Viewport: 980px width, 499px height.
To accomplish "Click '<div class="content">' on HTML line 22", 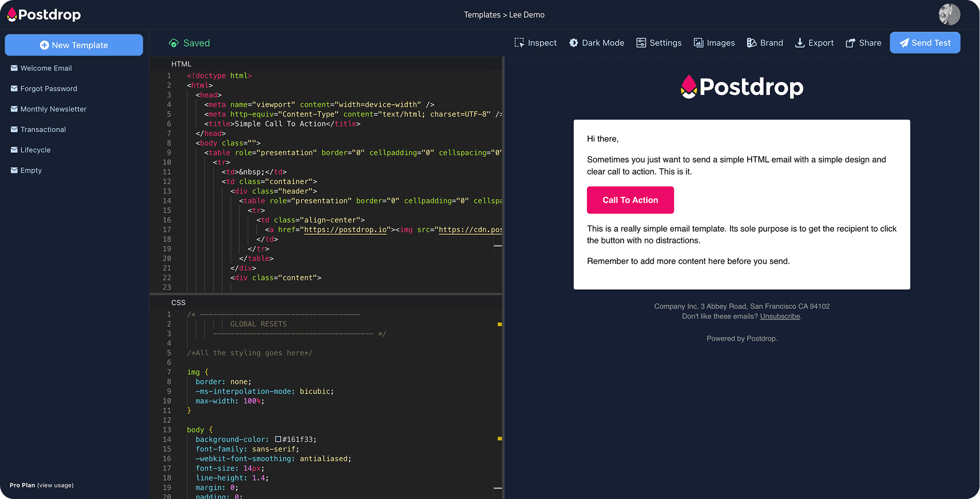I will tap(276, 278).
